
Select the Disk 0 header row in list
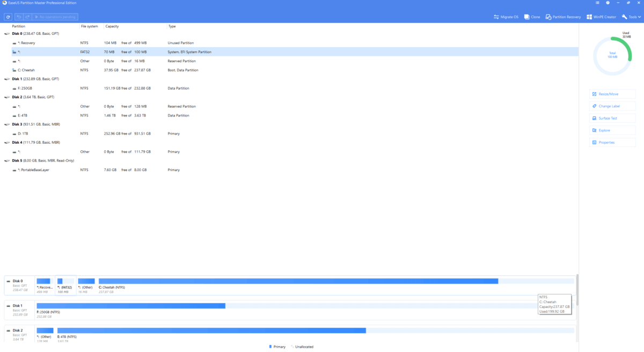[x=290, y=34]
